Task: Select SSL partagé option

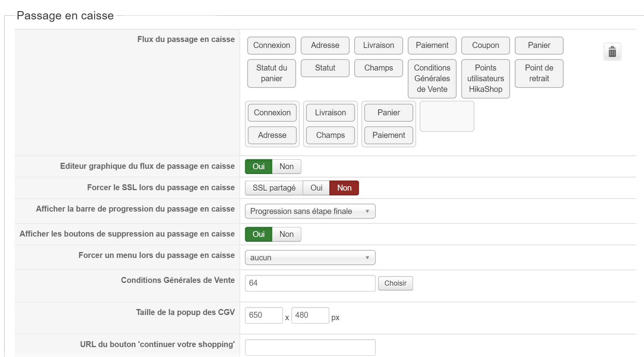Action: point(274,188)
